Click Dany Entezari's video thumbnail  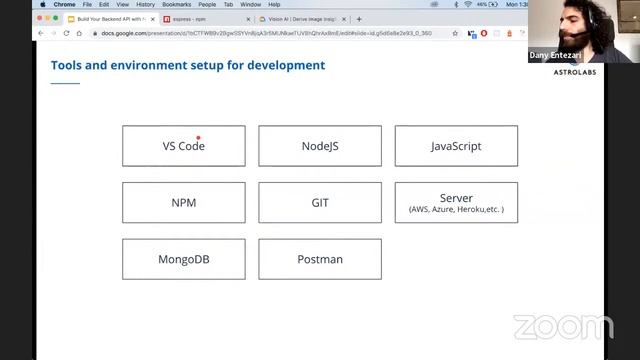tap(584, 31)
